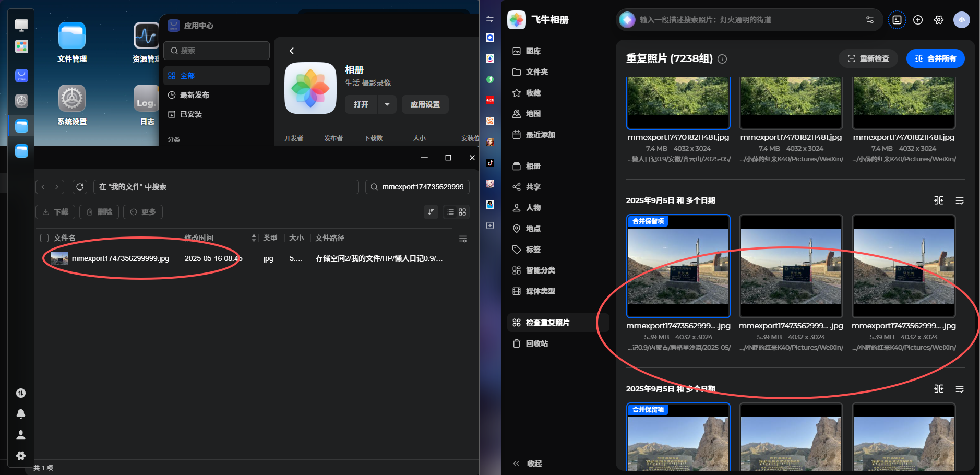Click the select-list icon for the first 2025年9月5日 group

pos(960,200)
